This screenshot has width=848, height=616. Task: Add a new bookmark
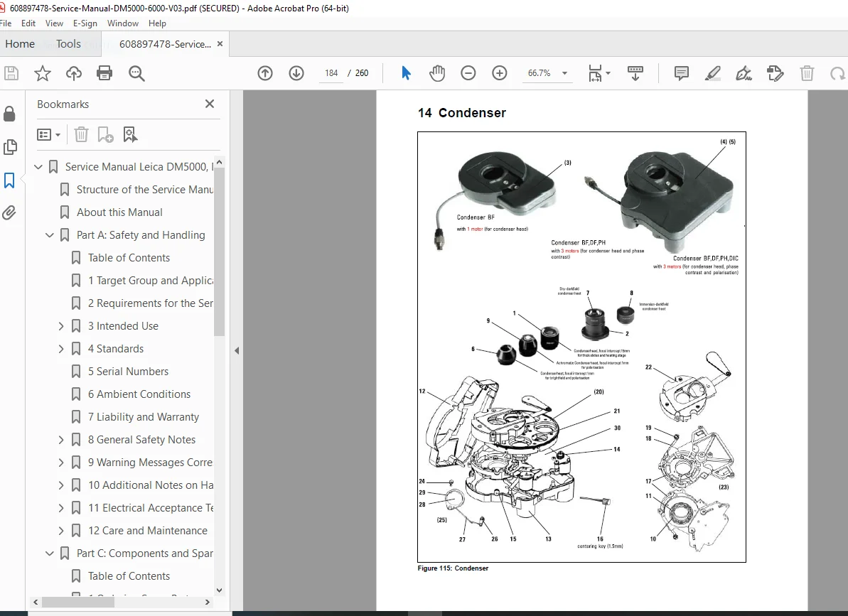point(105,134)
